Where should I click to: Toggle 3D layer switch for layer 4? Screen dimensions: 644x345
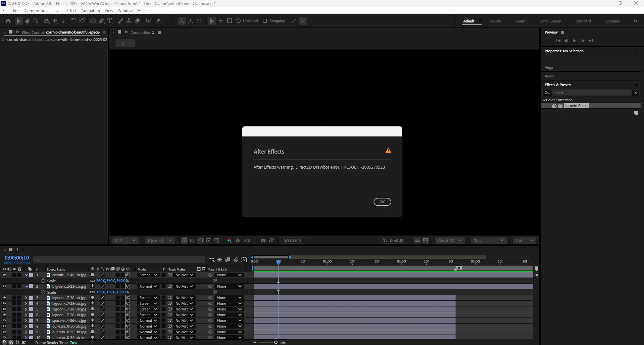128,303
